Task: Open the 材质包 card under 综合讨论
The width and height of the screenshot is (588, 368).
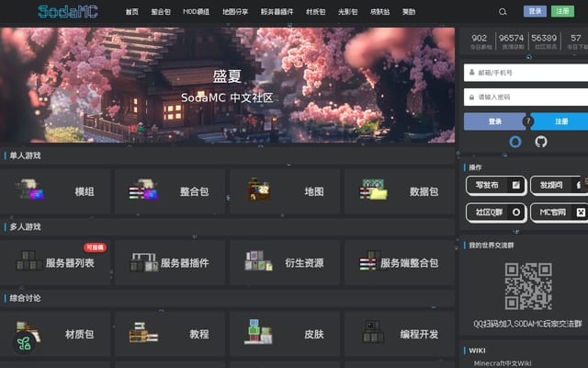Action: (55, 334)
